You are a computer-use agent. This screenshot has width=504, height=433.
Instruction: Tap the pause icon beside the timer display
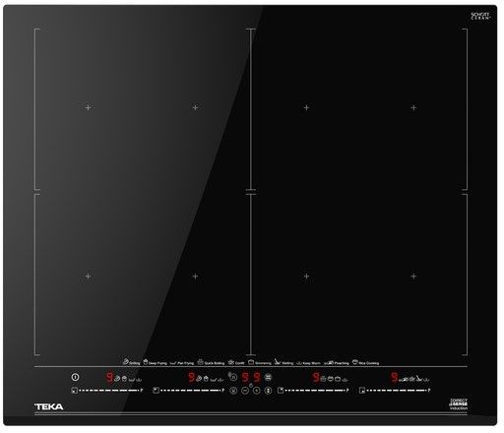(x=233, y=378)
